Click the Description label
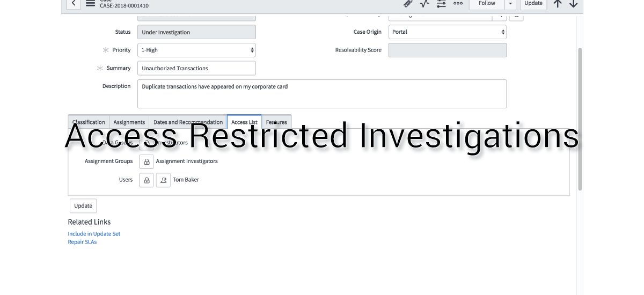Image resolution: width=644 pixels, height=295 pixels. click(116, 86)
